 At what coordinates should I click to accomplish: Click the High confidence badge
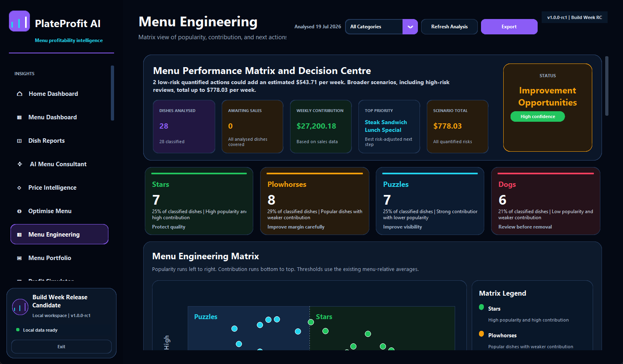tap(538, 116)
